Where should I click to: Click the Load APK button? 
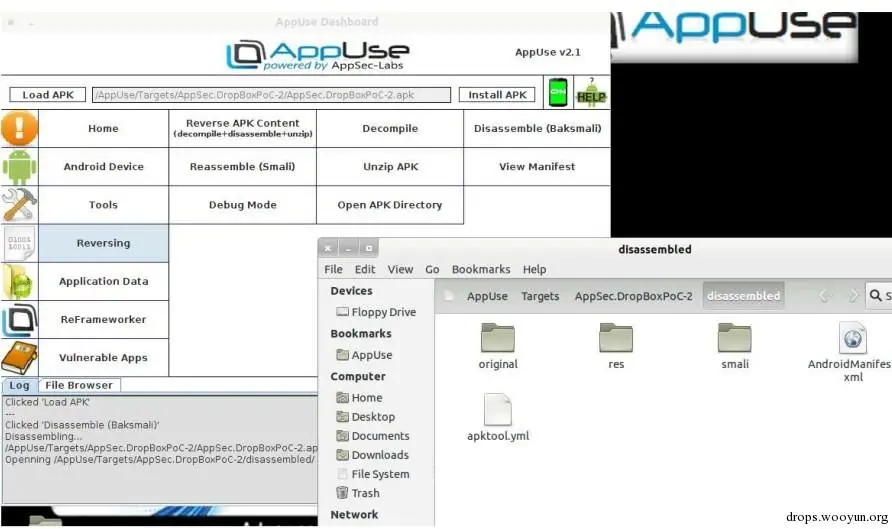48,95
